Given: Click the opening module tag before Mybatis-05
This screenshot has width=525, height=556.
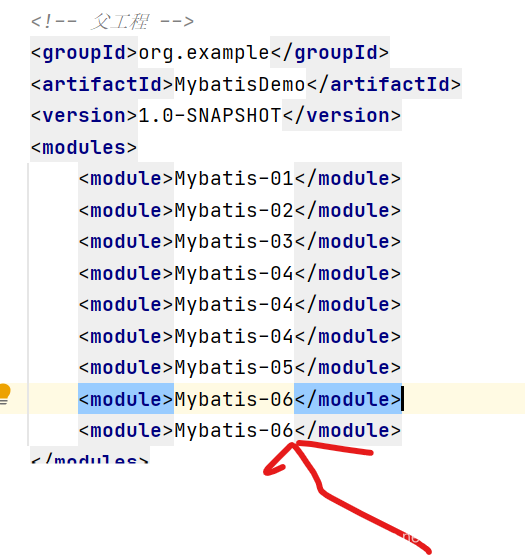Looking at the screenshot, I should (126, 367).
